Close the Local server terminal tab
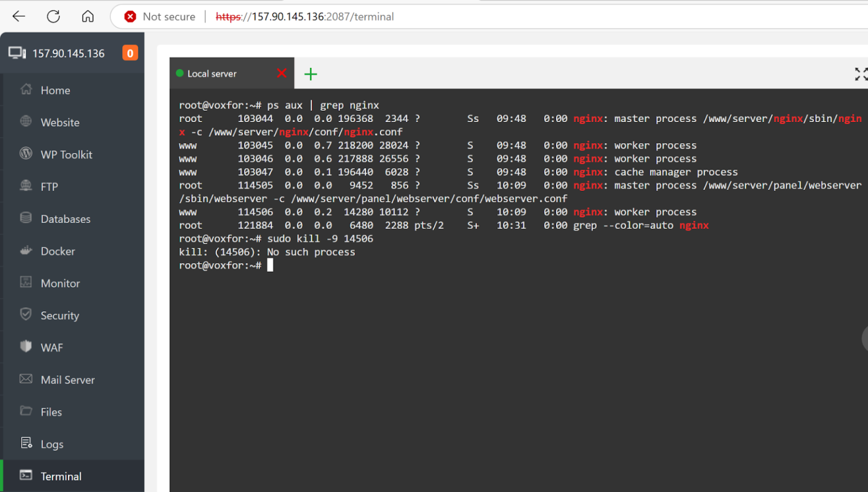 281,73
